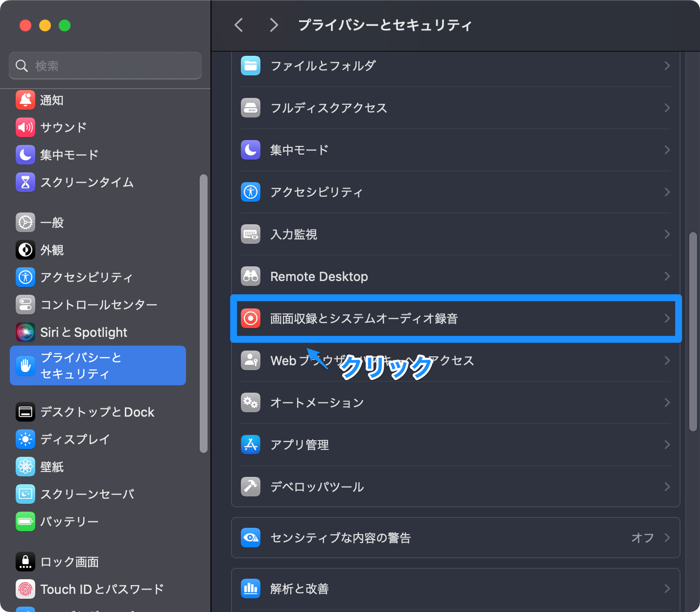Click the Control Center (コントロールセンター) icon in the sidebar
700x612 pixels.
(25, 305)
